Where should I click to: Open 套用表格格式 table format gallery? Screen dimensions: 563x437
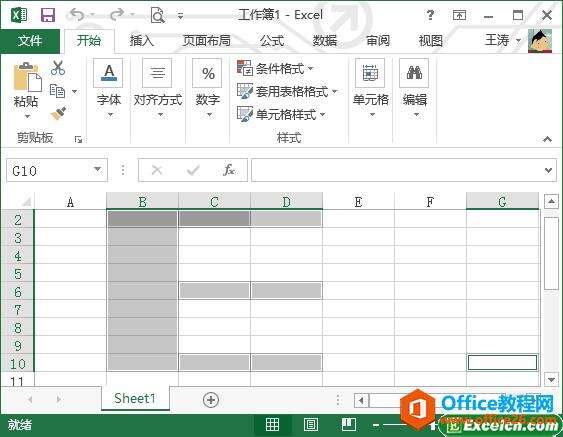(x=287, y=91)
